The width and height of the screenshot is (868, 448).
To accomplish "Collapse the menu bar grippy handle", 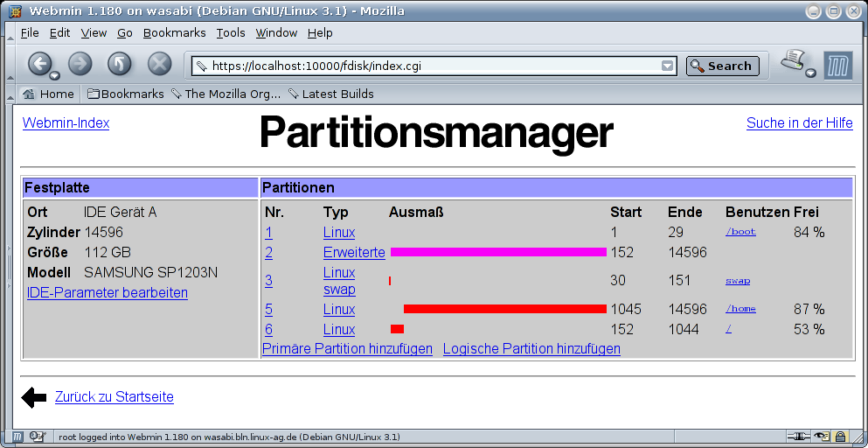I will pyautogui.click(x=10, y=32).
